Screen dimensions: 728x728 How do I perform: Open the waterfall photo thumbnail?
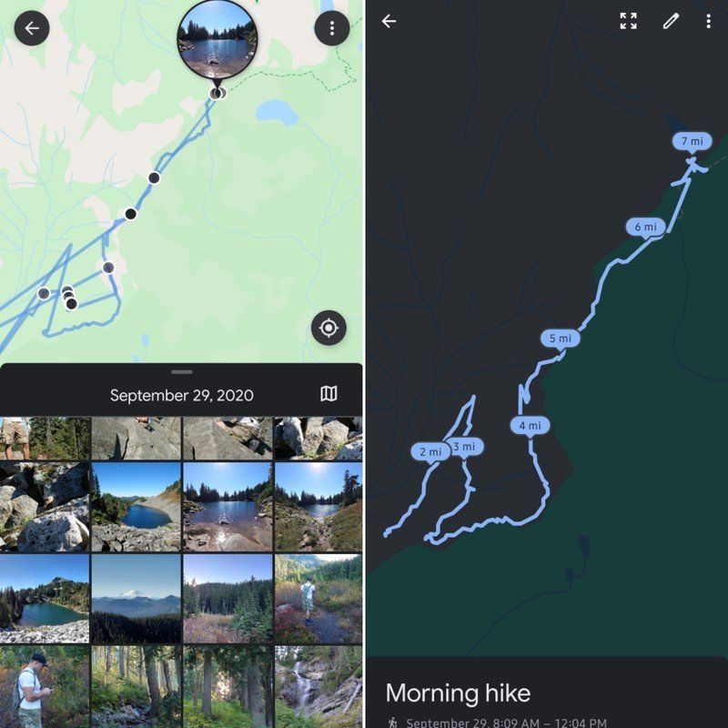[318, 687]
